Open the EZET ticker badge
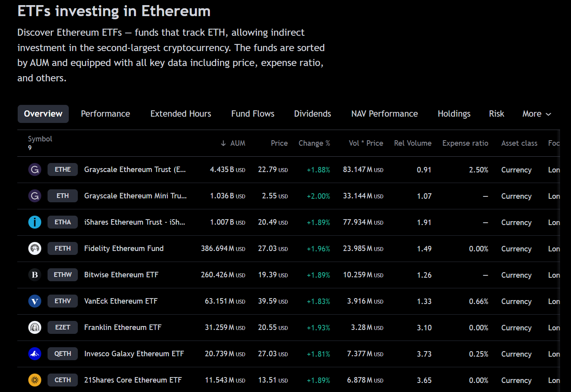Image resolution: width=571 pixels, height=392 pixels. tap(62, 328)
